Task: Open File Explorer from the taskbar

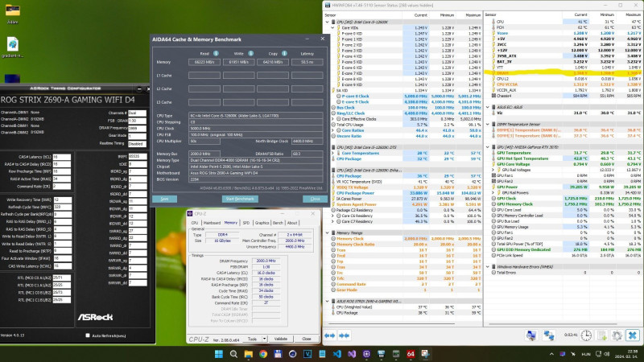Action: pos(248,354)
